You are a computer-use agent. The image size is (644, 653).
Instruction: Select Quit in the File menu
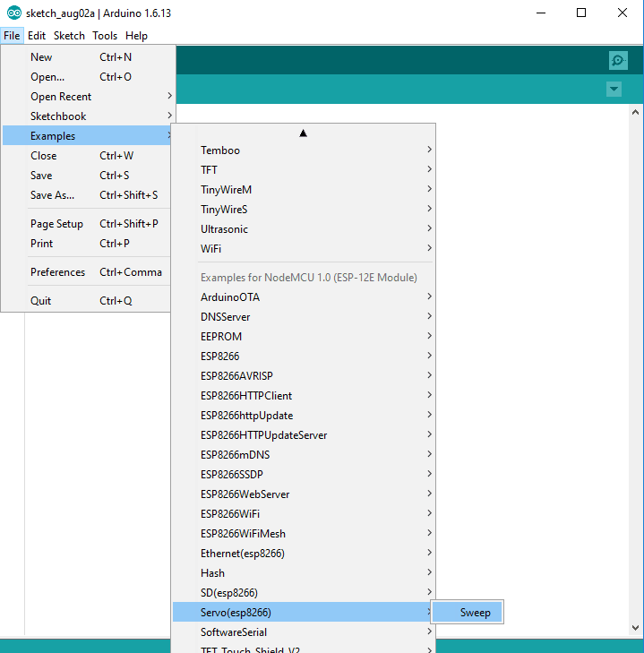pos(41,301)
